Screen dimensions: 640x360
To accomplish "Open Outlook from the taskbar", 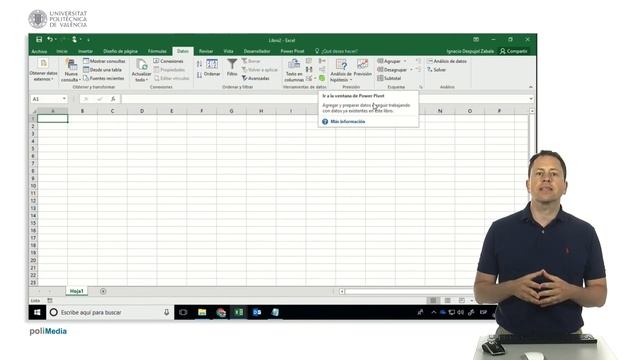I will (x=257, y=312).
